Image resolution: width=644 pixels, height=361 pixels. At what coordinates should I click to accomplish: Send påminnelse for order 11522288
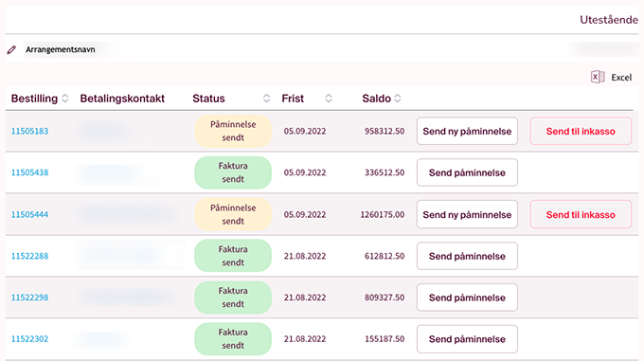click(467, 256)
